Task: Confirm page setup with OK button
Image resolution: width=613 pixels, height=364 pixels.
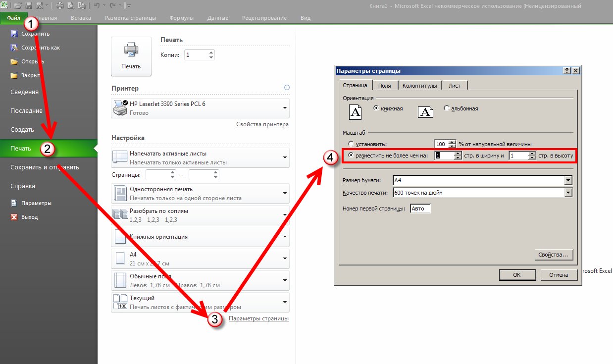Action: click(517, 275)
